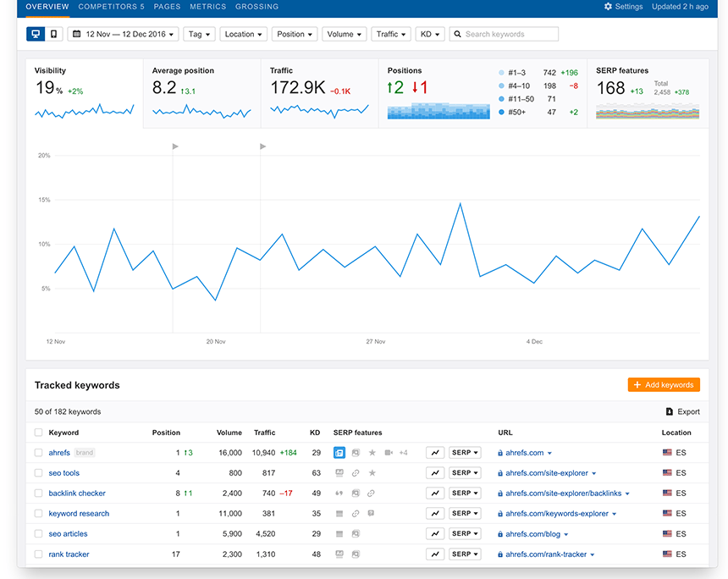
Task: Open position history chart for backlink checker
Action: point(435,494)
